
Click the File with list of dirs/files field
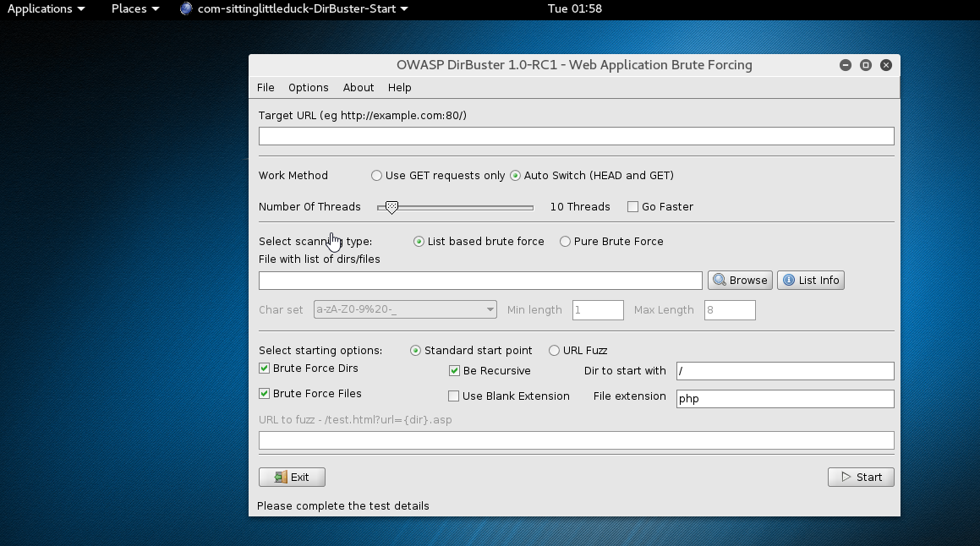click(x=480, y=281)
